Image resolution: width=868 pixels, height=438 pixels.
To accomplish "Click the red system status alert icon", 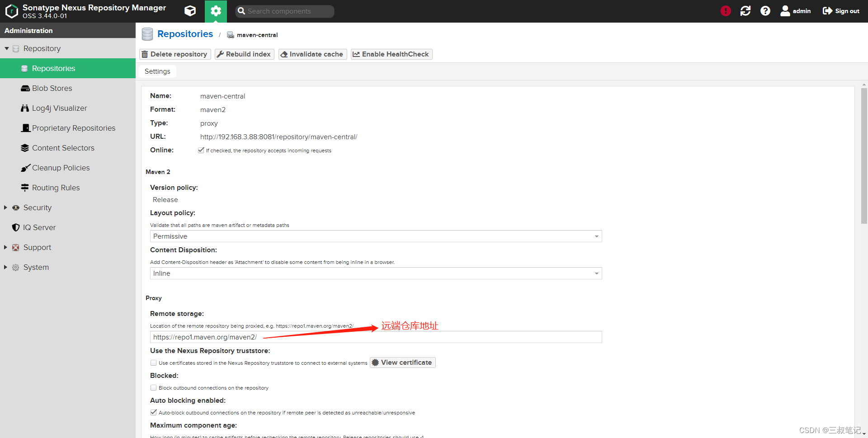I will pyautogui.click(x=726, y=11).
